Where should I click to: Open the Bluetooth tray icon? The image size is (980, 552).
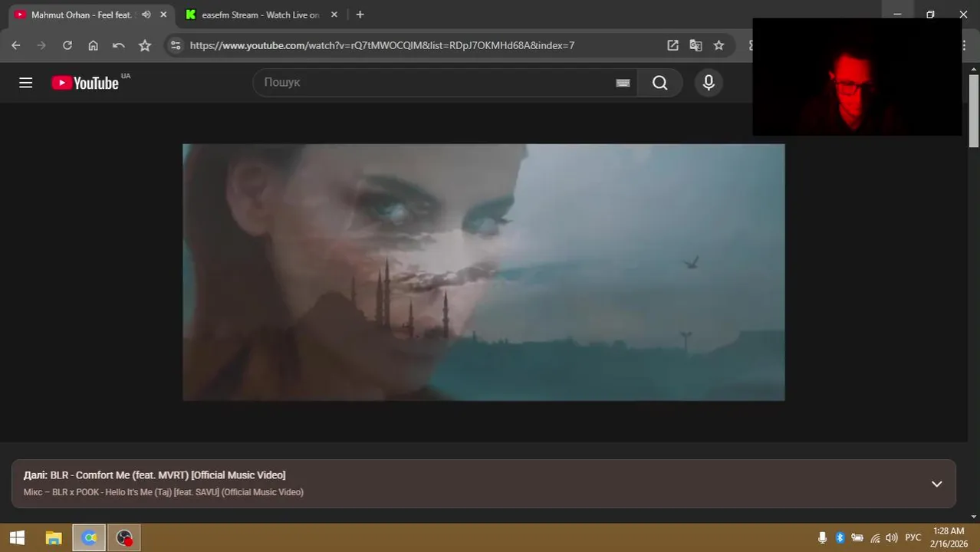click(840, 538)
